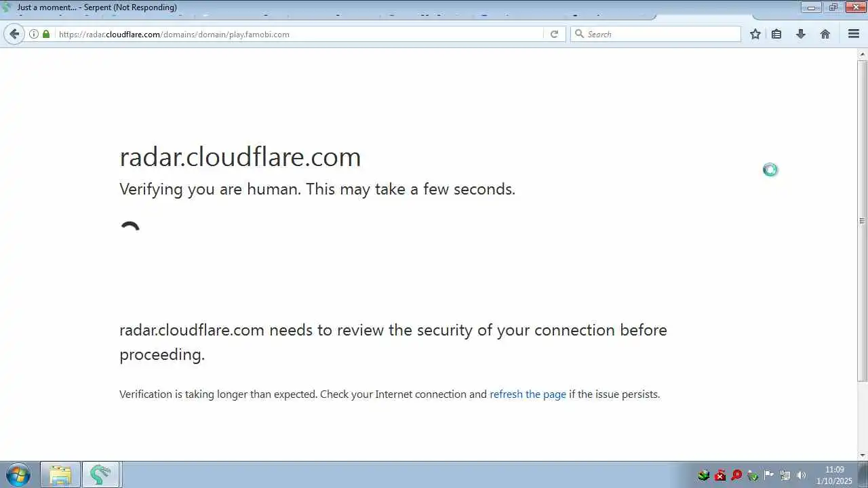Click the magnifier icon in the Search box
This screenshot has width=868, height=488.
click(579, 34)
